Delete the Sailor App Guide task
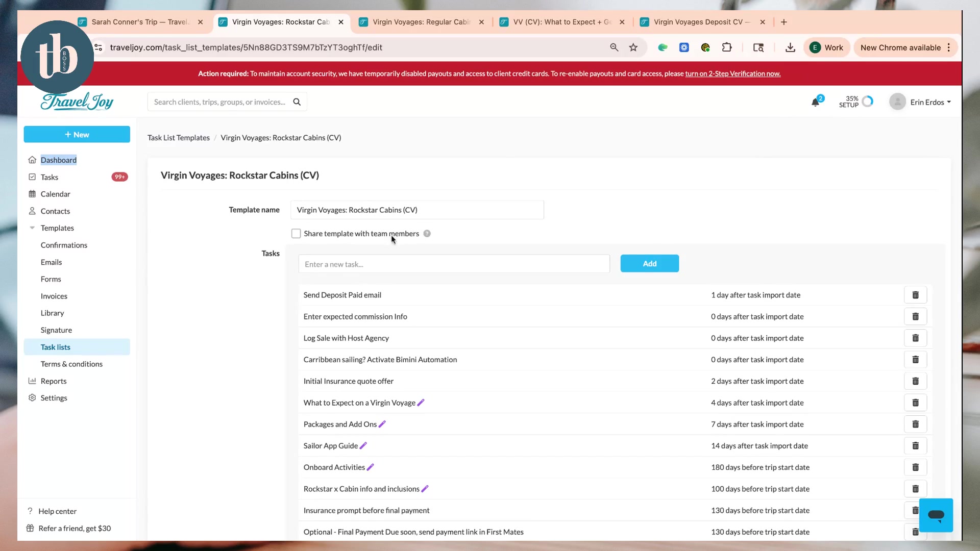980x551 pixels. [x=915, y=446]
